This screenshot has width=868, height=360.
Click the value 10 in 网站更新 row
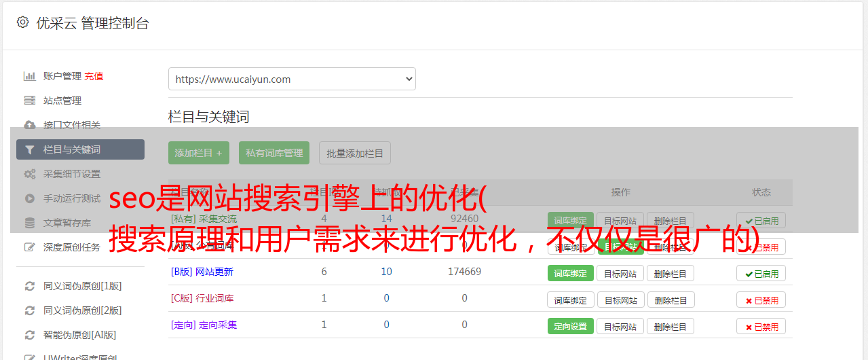pyautogui.click(x=386, y=272)
